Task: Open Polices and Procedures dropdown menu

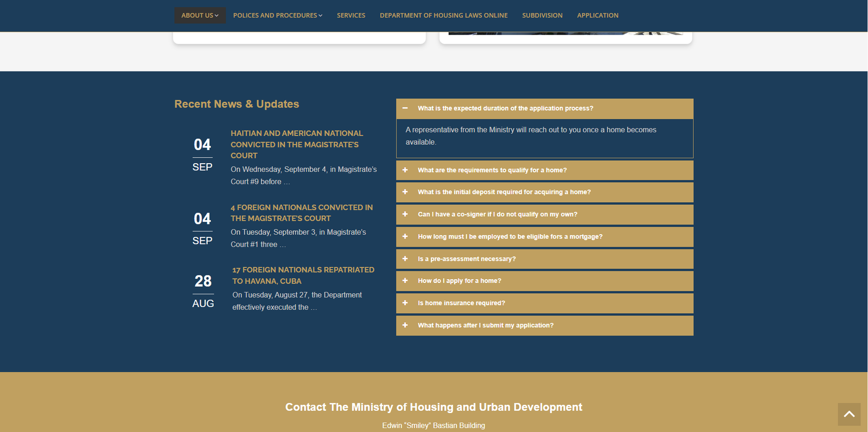Action: pos(277,15)
